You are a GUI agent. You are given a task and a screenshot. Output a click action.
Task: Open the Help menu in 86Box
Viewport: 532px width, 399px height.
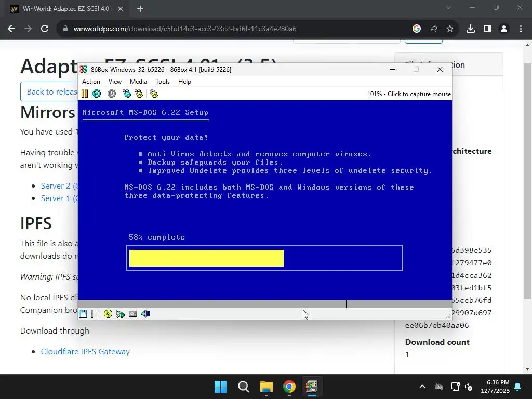184,82
